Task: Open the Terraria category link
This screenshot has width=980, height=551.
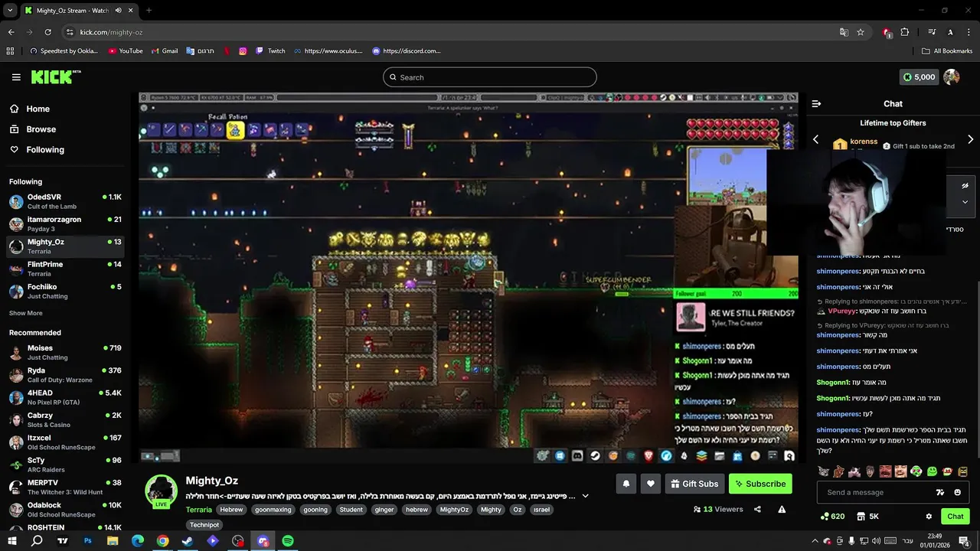Action: coord(199,510)
